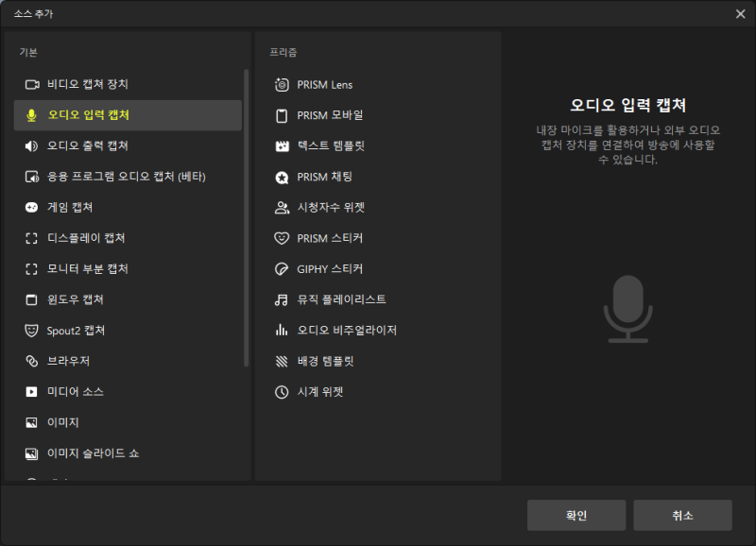Image resolution: width=756 pixels, height=546 pixels.
Task: Select 오디오 비주얼라이저 label
Action: tap(347, 330)
